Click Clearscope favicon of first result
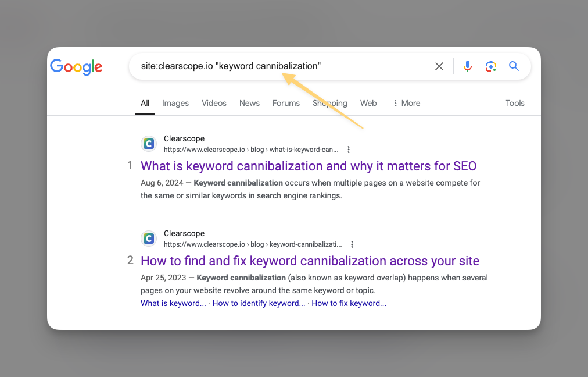The width and height of the screenshot is (588, 377). 149,144
